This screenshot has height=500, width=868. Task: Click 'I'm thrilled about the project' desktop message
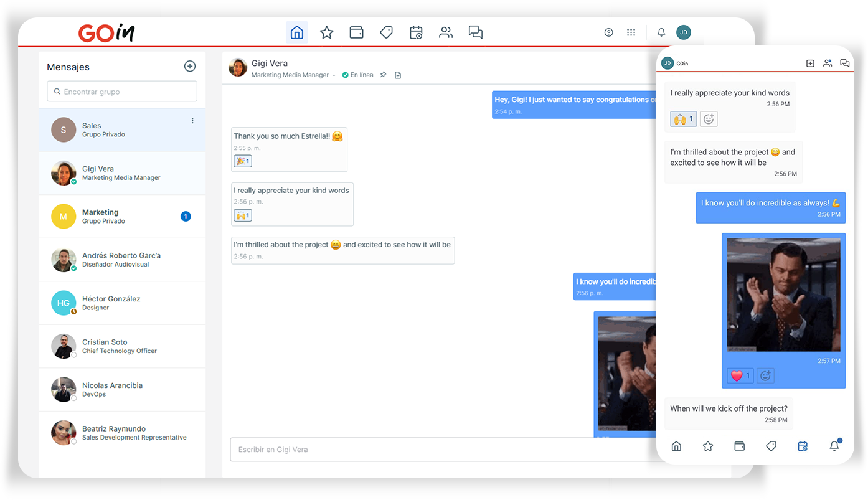tap(342, 250)
